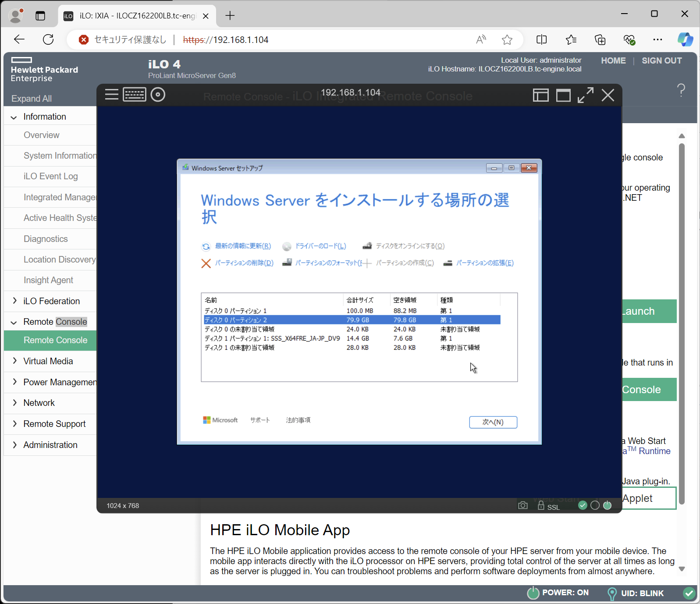Switch console to docked layout icon

tap(540, 95)
